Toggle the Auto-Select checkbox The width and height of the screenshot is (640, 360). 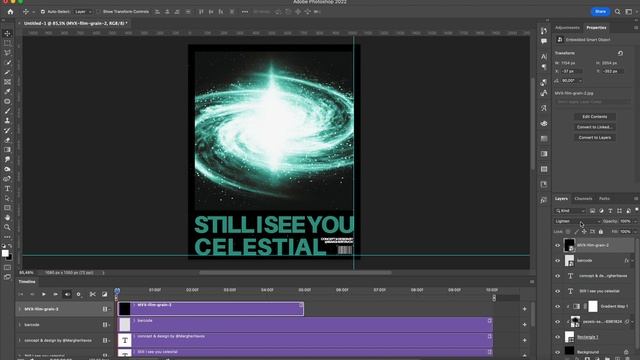coord(42,12)
